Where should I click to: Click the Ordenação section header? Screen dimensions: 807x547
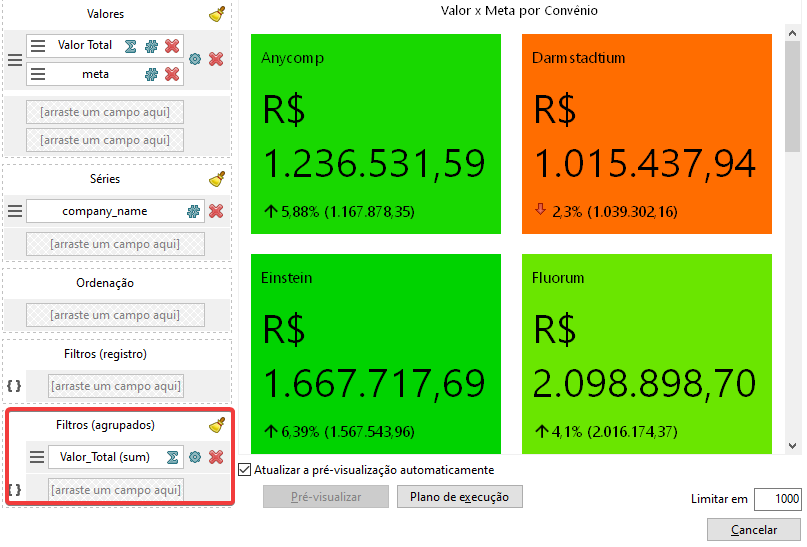(105, 283)
